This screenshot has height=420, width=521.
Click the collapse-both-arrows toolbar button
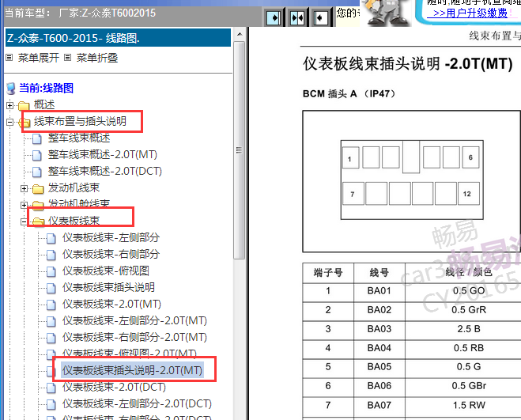click(297, 17)
